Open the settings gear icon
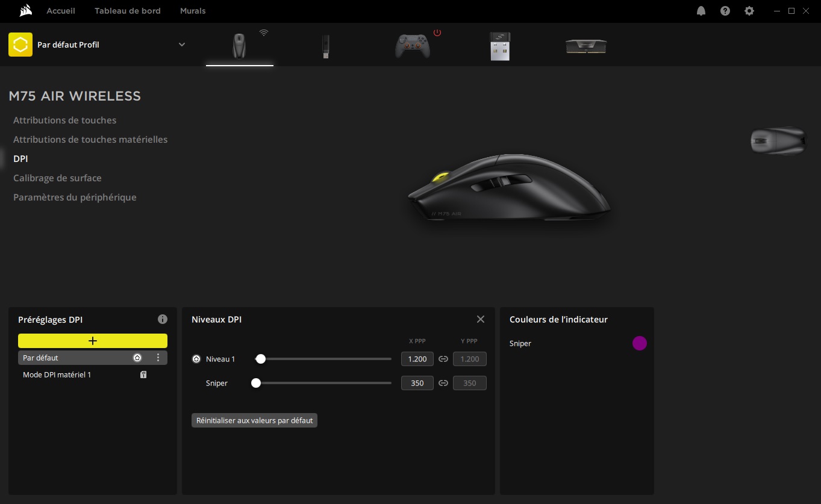This screenshot has height=504, width=821. [749, 11]
